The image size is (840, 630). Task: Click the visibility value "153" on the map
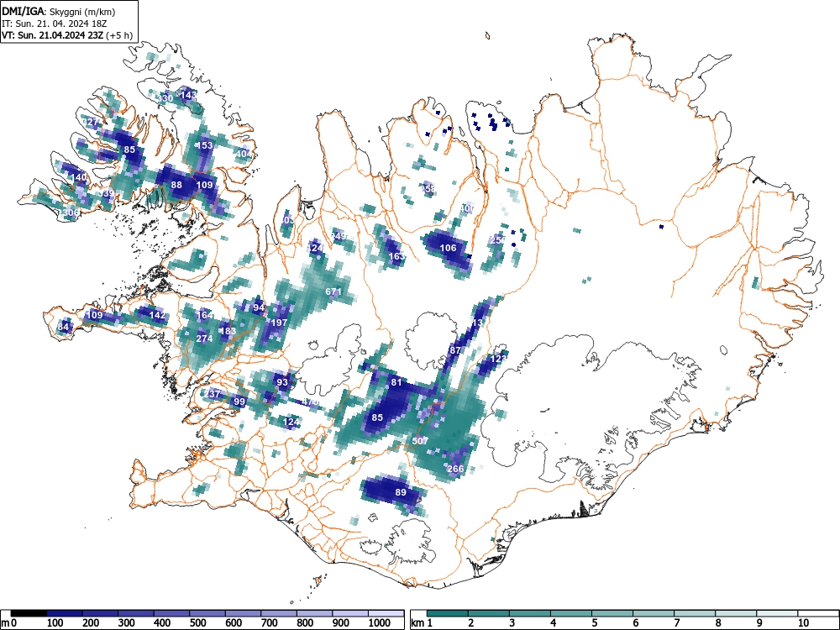205,145
